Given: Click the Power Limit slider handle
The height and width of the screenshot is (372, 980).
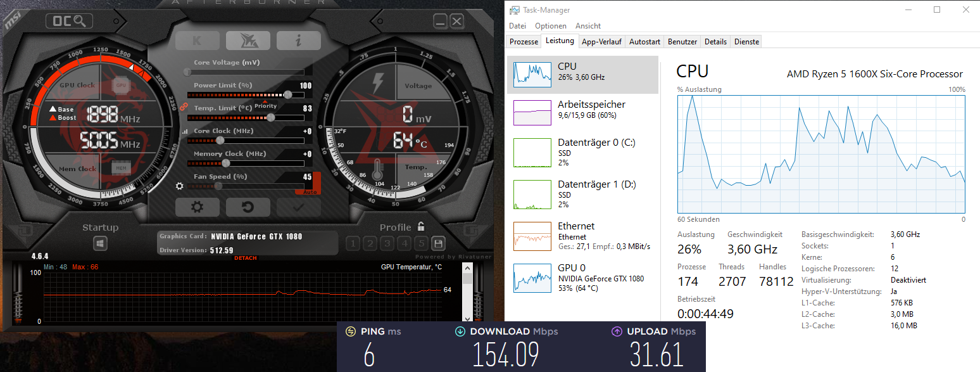Looking at the screenshot, I should pos(288,94).
